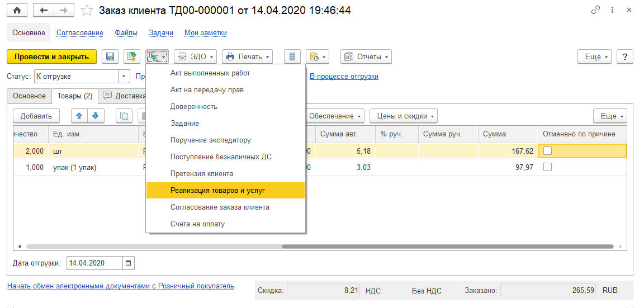Choose Счета на оплату menu item
The image size is (644, 308).
225,224
